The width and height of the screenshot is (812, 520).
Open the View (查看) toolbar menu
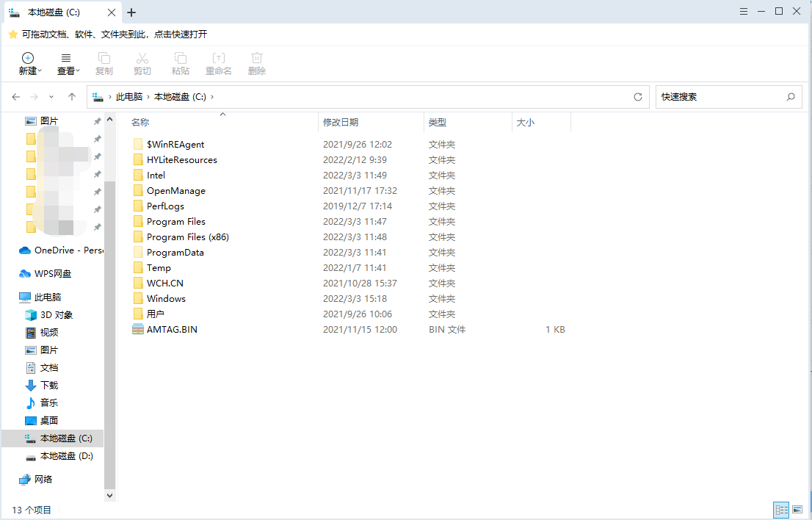[x=66, y=59]
